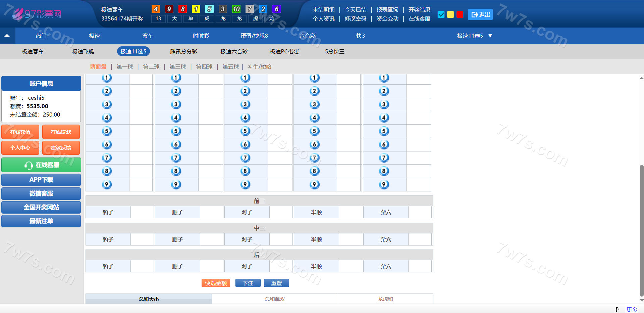The image size is (644, 313).
Task: Select ball 9 in fifth column
Action: pos(384,184)
